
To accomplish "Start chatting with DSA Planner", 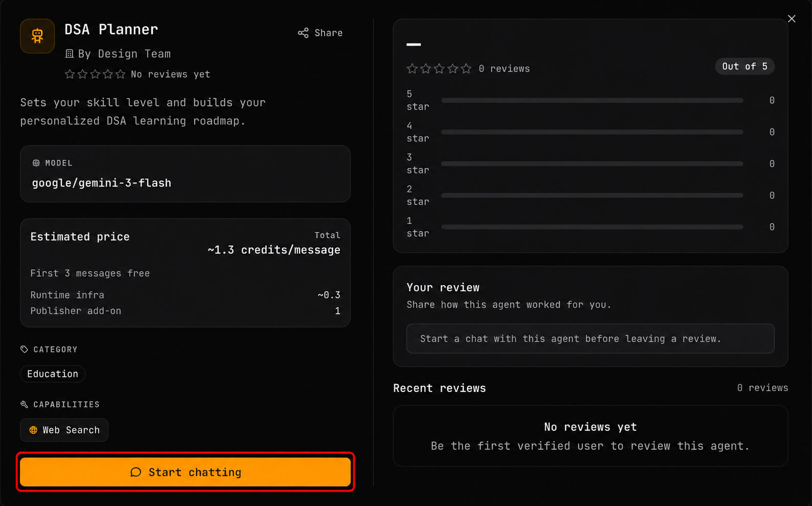I will [185, 472].
